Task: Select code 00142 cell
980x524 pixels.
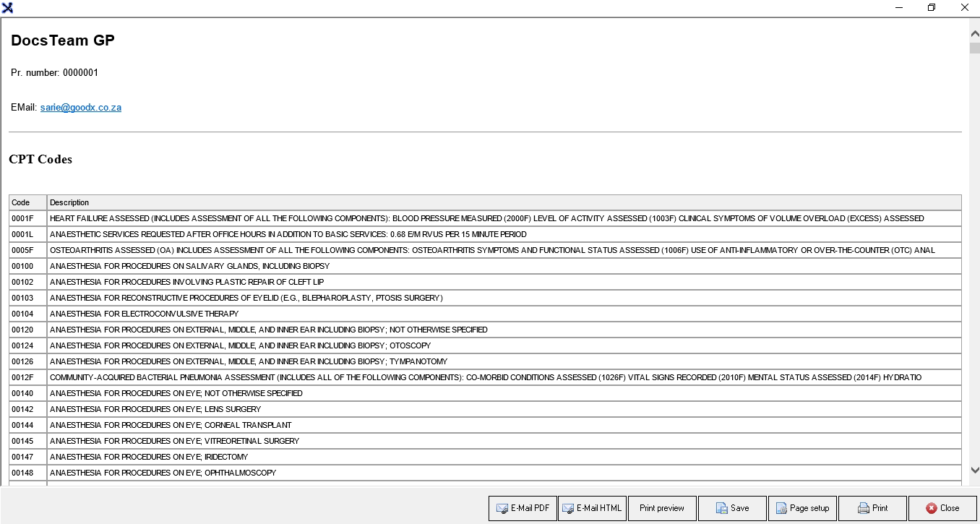Action: click(x=28, y=409)
